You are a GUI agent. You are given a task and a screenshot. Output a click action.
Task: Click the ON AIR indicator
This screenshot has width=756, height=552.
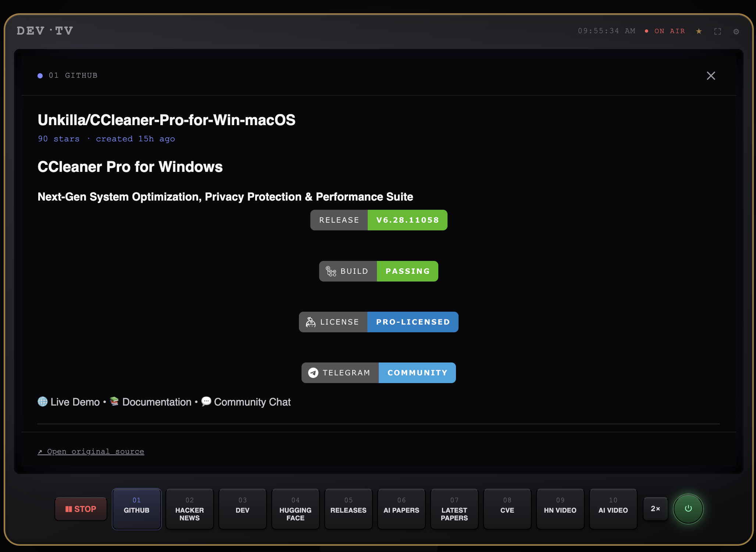[665, 31]
